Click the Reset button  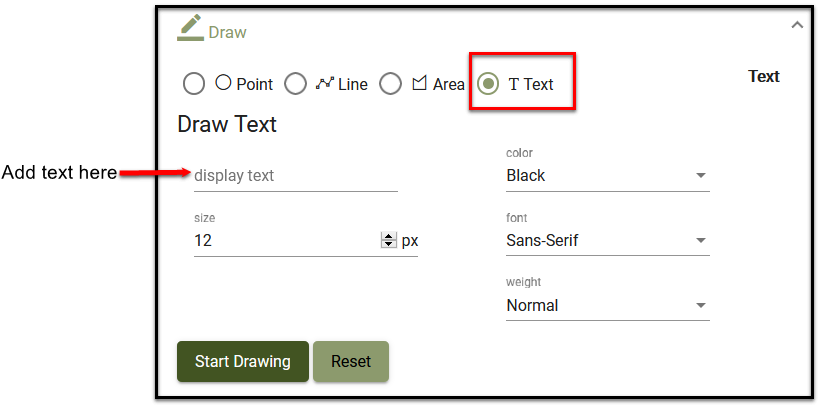pyautogui.click(x=351, y=362)
